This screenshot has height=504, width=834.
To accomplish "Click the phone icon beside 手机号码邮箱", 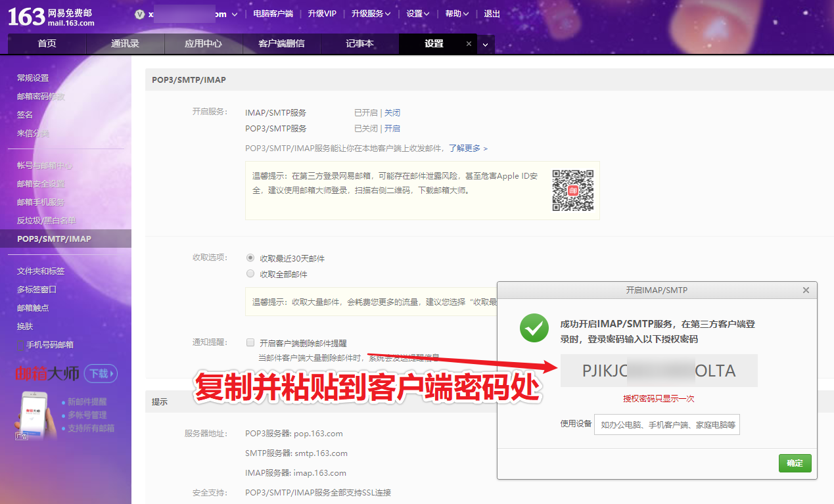I will 20,345.
